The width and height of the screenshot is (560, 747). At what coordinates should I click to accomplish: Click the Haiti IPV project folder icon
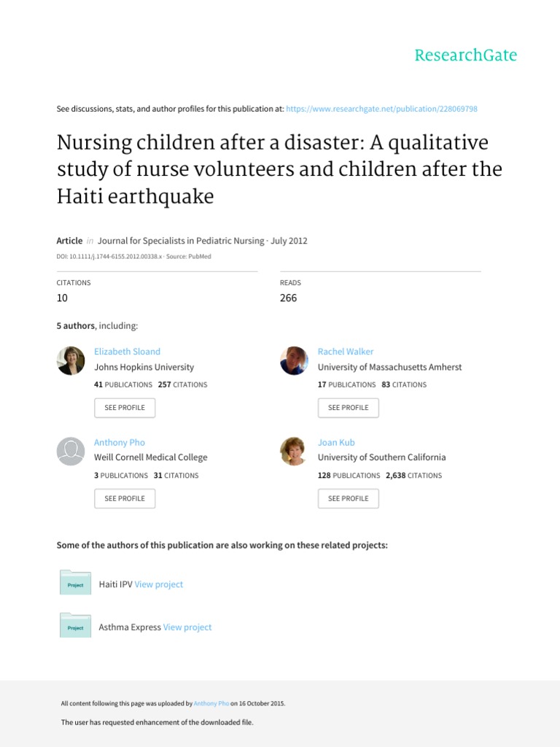point(75,584)
